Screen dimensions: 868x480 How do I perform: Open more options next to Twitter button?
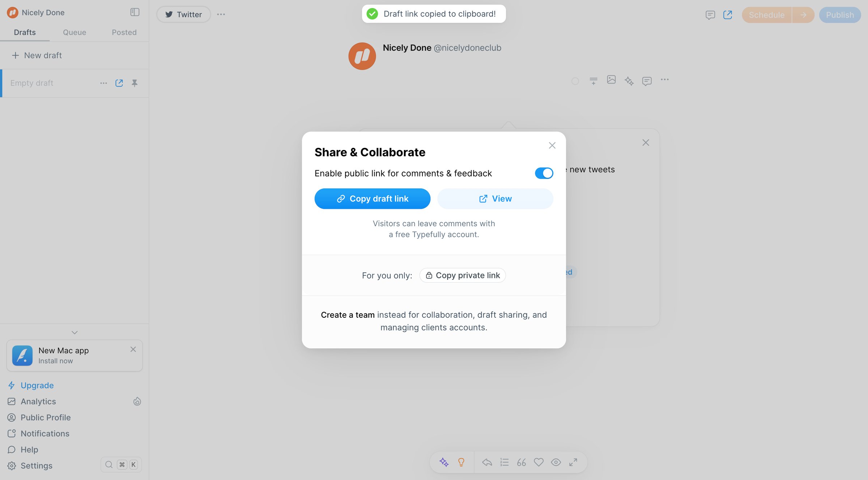click(x=221, y=14)
